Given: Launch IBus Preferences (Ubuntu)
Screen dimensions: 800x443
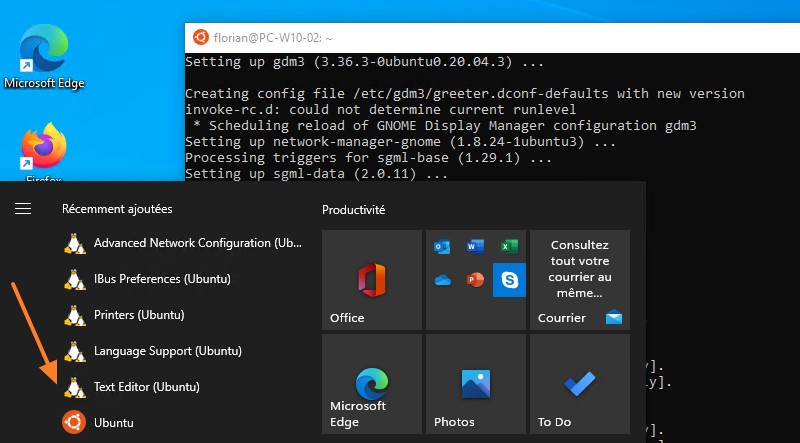Looking at the screenshot, I should click(x=162, y=279).
